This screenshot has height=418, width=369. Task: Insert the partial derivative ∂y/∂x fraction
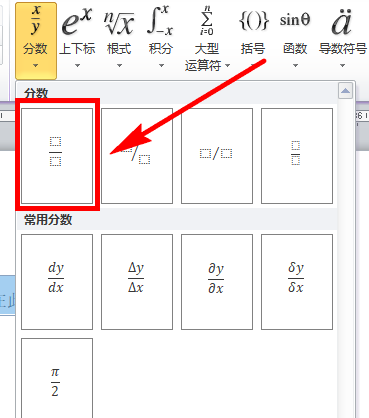click(x=217, y=282)
